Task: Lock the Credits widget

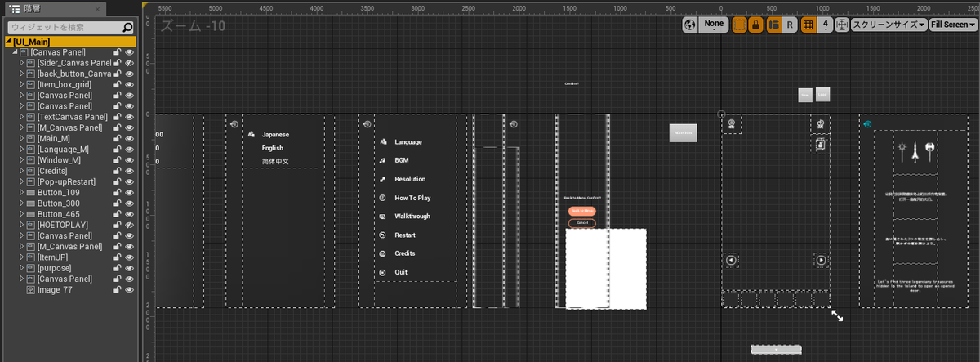Action: (x=118, y=171)
